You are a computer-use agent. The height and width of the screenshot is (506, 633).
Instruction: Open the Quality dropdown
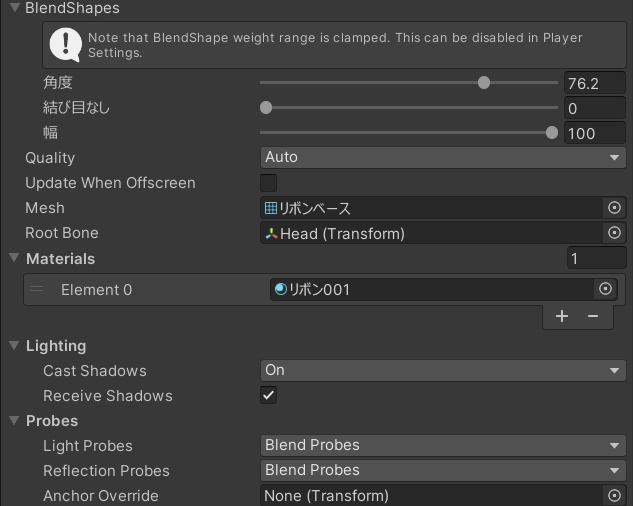[442, 157]
